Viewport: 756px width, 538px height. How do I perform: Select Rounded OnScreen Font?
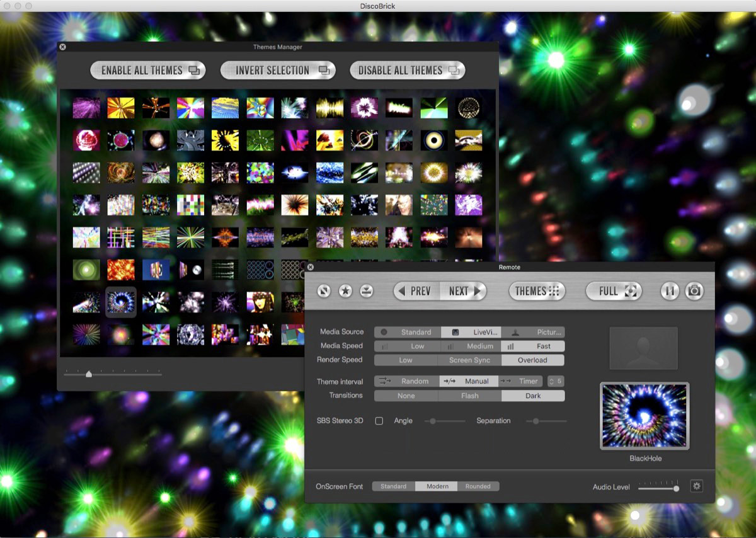[478, 486]
